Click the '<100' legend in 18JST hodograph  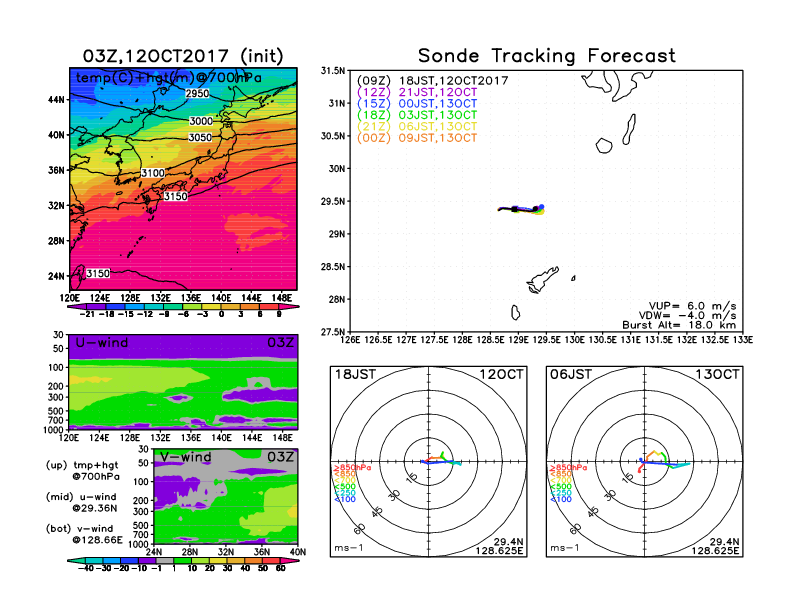[x=345, y=499]
